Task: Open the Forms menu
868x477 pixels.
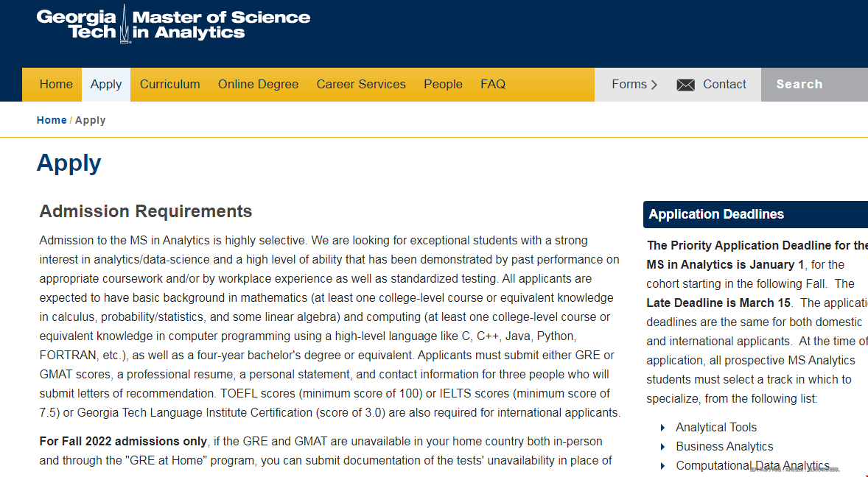Action: coord(634,85)
